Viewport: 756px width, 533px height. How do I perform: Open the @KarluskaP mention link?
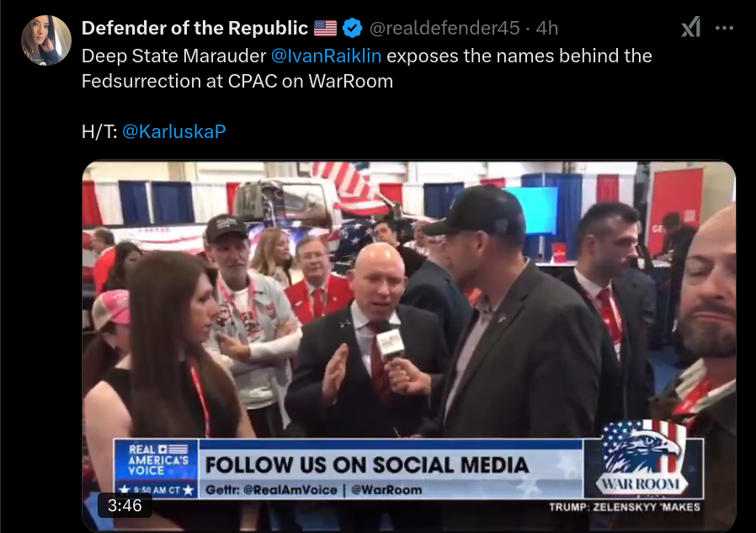coord(173,131)
